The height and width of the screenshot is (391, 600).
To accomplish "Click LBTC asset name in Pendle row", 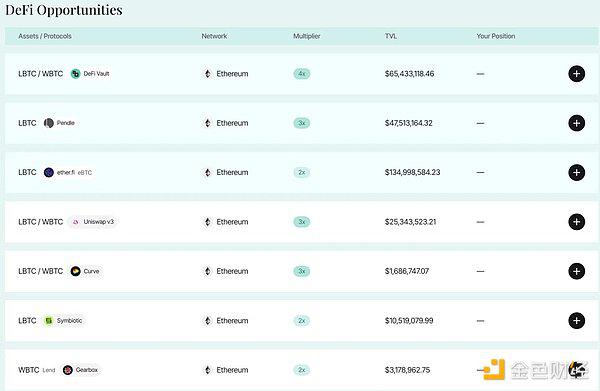I will click(x=27, y=123).
